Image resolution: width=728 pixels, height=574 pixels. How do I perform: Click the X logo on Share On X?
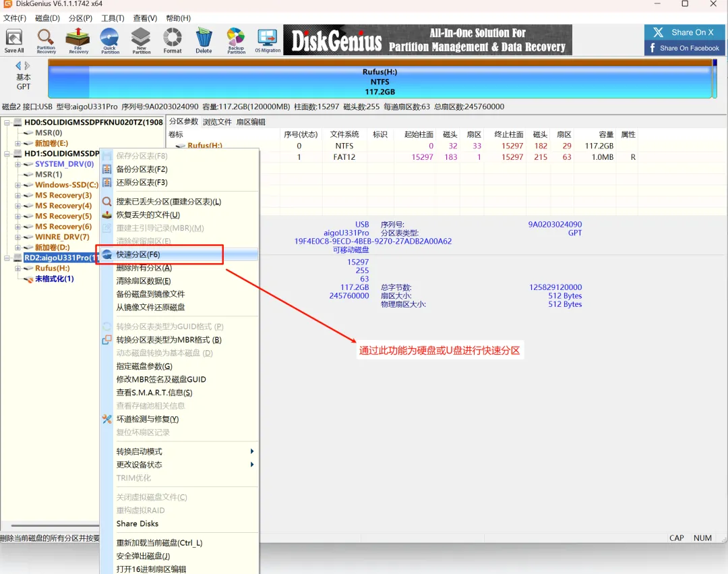click(658, 32)
